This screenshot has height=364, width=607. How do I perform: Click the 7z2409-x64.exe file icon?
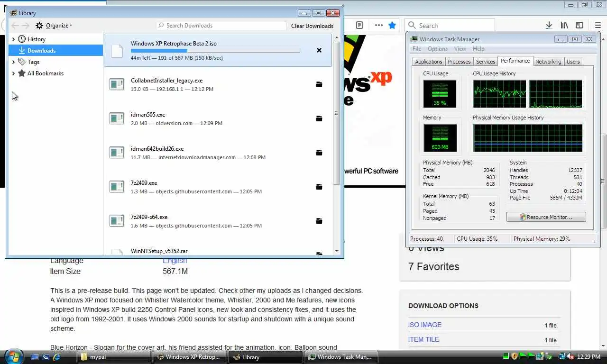click(117, 221)
